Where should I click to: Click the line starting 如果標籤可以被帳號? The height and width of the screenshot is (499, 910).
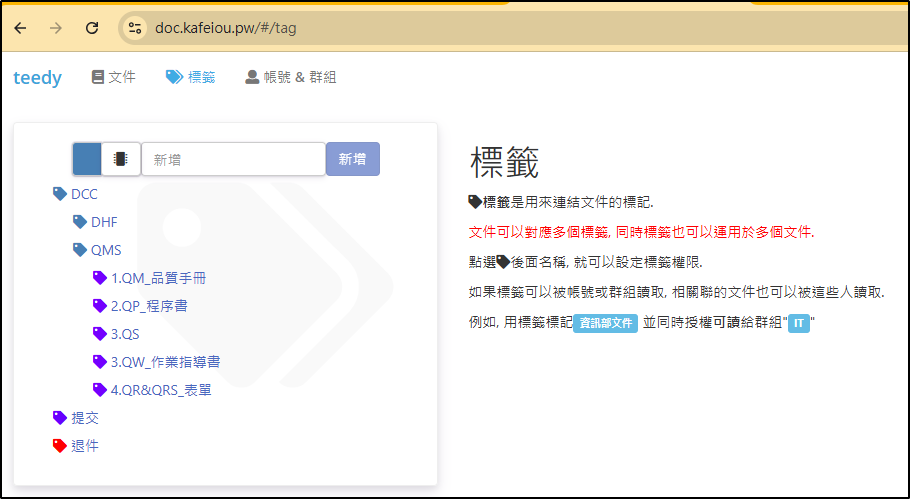[x=676, y=292]
